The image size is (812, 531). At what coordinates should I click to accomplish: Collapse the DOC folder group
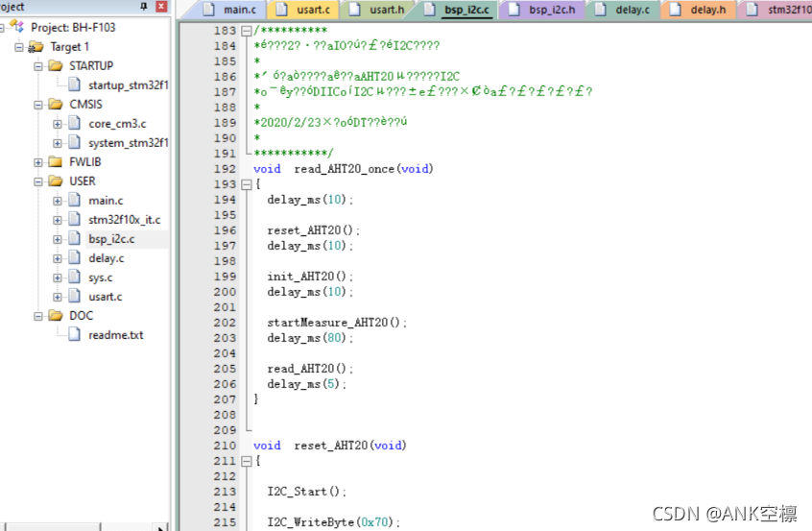(x=38, y=316)
